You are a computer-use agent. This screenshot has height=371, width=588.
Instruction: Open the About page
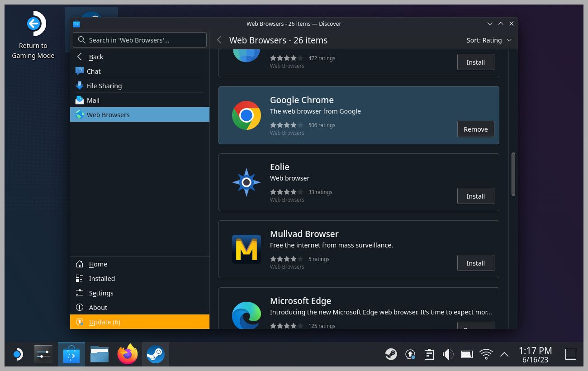(140, 307)
